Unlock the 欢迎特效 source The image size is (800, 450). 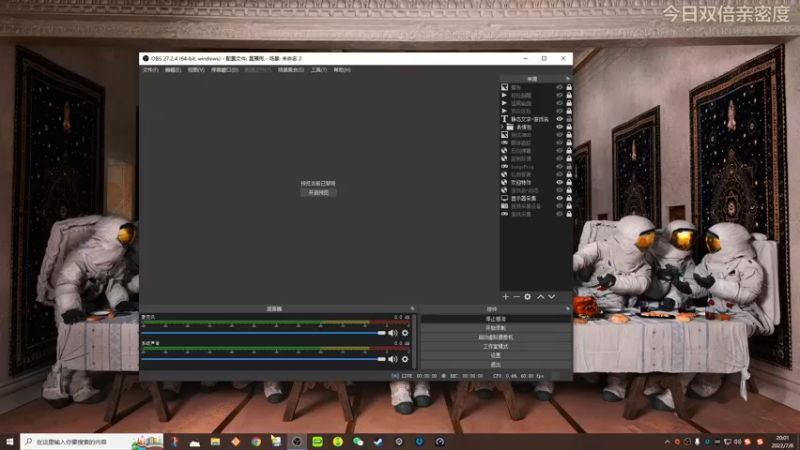569,182
